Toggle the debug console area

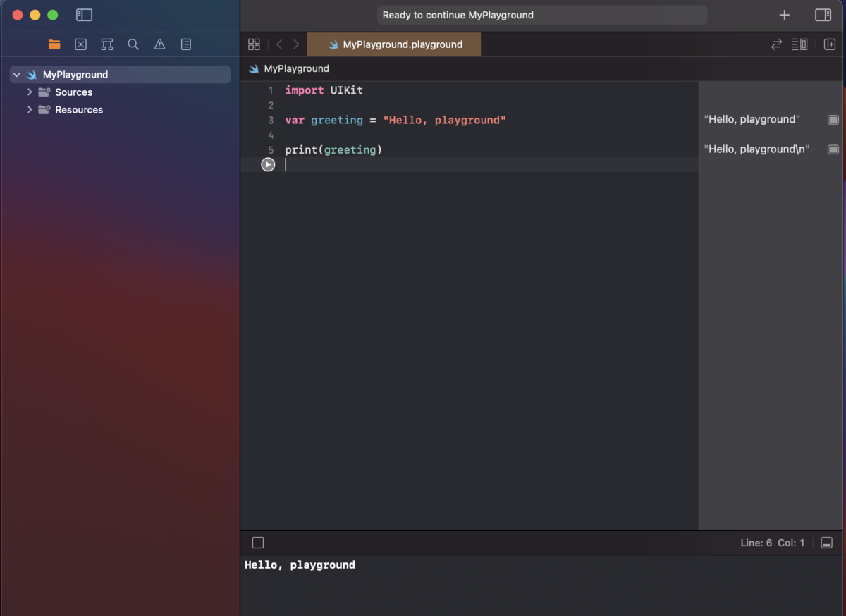pyautogui.click(x=827, y=543)
